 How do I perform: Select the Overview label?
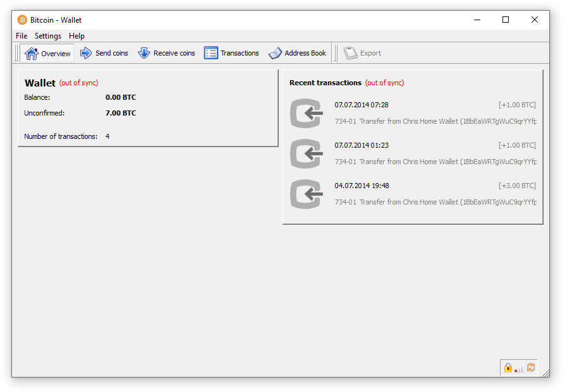click(x=56, y=54)
